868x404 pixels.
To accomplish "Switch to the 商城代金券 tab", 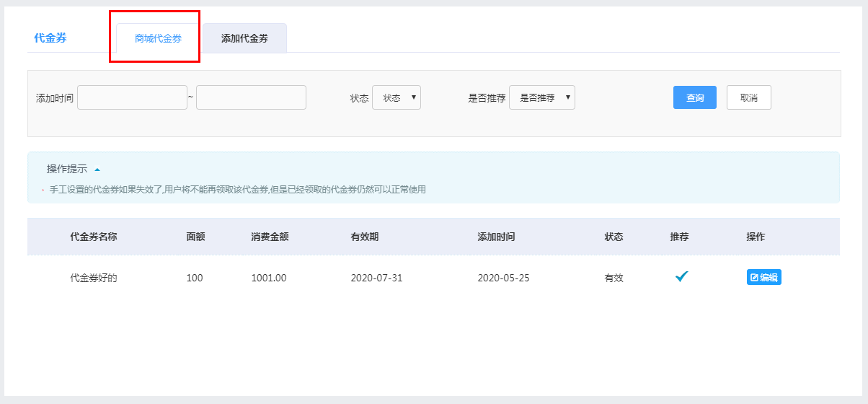I will 158,38.
